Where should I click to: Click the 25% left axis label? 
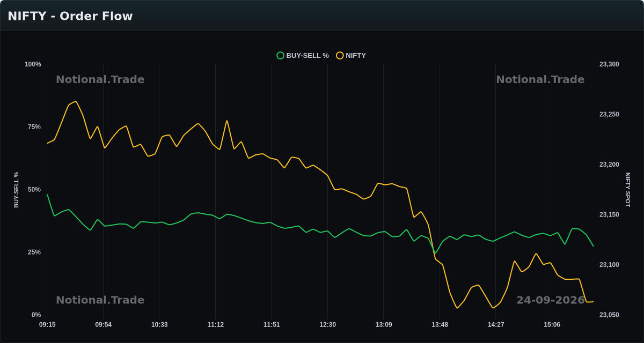(x=34, y=252)
